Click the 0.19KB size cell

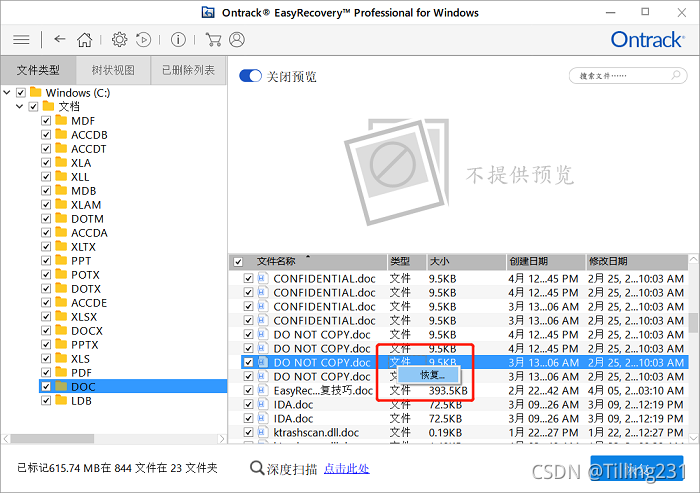pyautogui.click(x=445, y=433)
